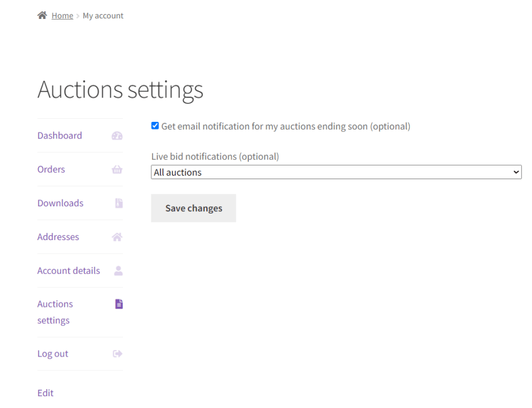Uncheck email notification for auctions ending soon

point(155,125)
